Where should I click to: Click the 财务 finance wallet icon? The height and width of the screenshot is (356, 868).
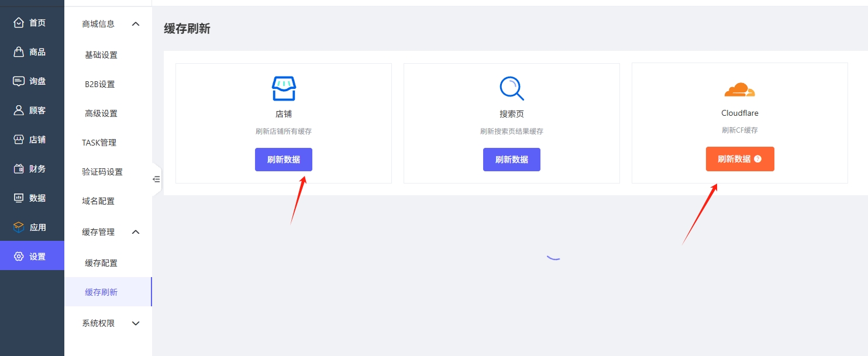(x=19, y=169)
